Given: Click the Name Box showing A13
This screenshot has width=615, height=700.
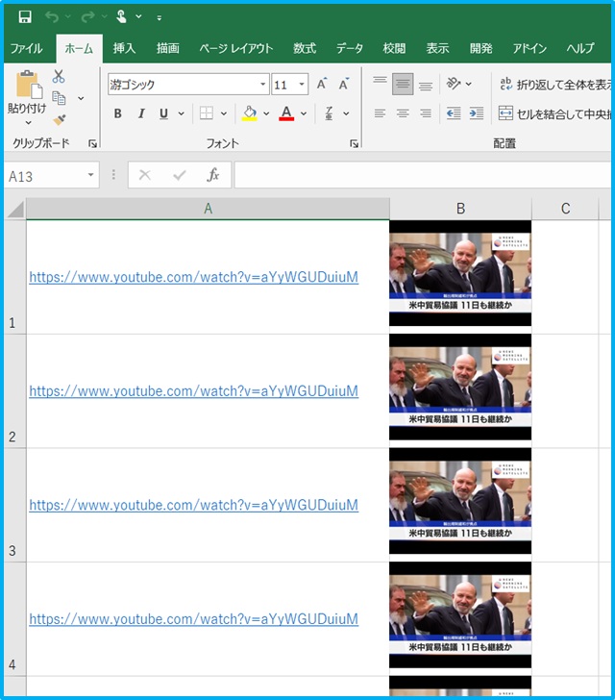Looking at the screenshot, I should pos(46,175).
